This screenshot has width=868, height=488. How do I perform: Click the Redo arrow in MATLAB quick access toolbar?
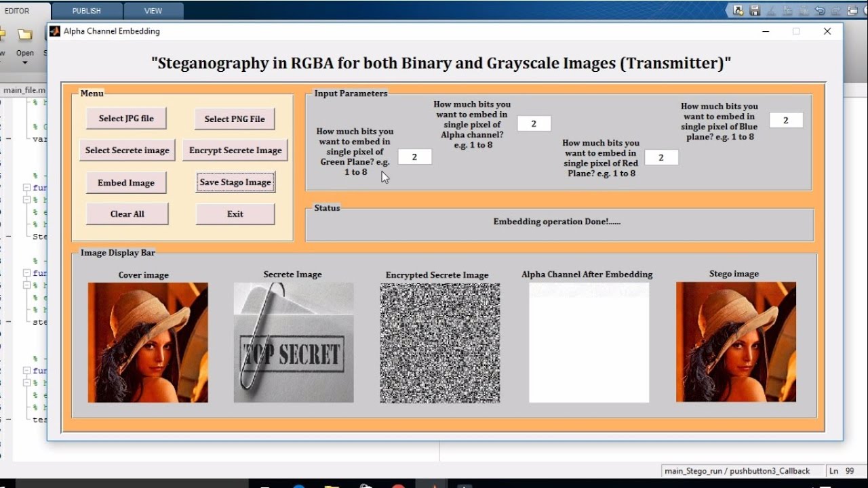click(835, 11)
